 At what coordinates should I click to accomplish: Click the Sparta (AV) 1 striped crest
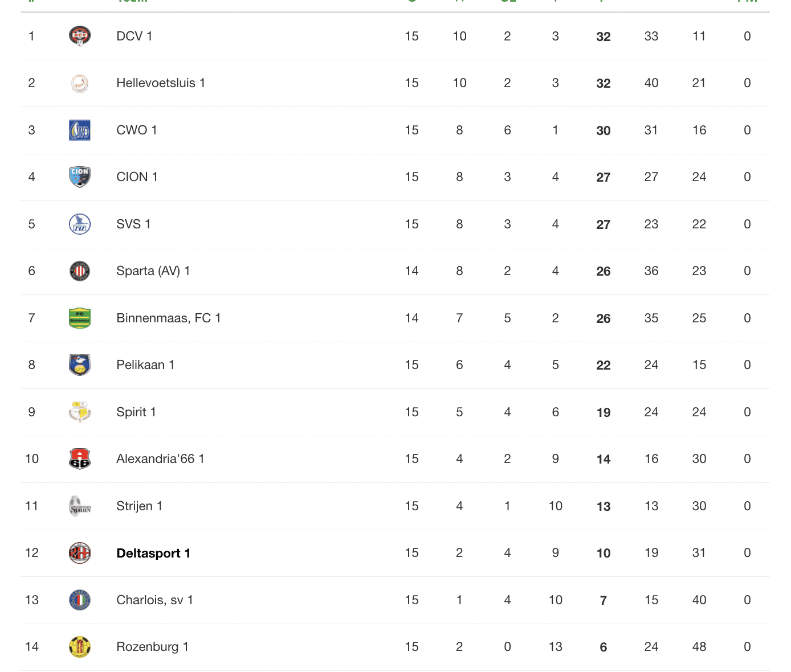coord(80,271)
